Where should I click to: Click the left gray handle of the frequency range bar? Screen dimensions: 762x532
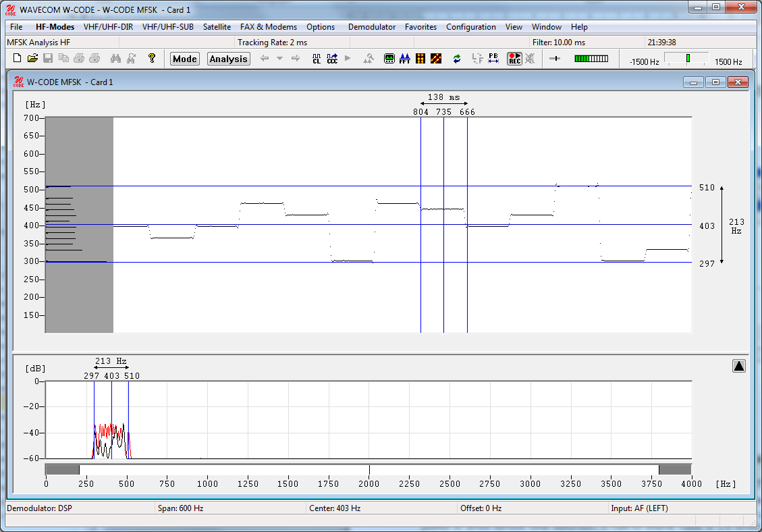click(x=62, y=469)
